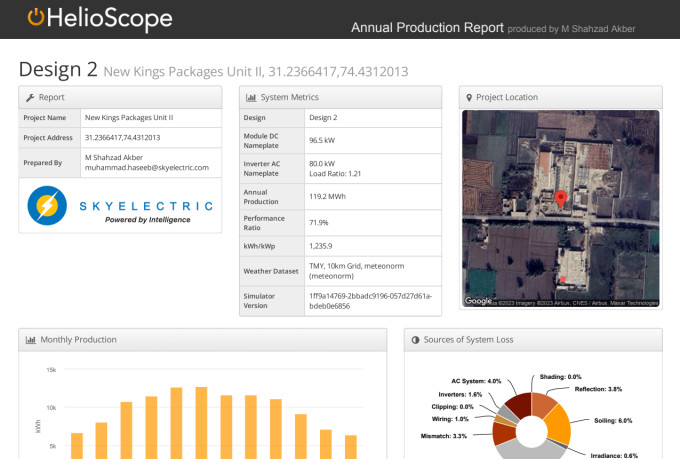Click the '96.5 kW' value
This screenshot has width=680, height=459.
[322, 141]
